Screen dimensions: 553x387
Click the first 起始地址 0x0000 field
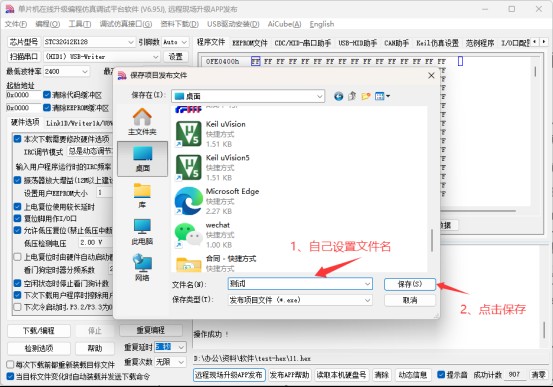24,95
